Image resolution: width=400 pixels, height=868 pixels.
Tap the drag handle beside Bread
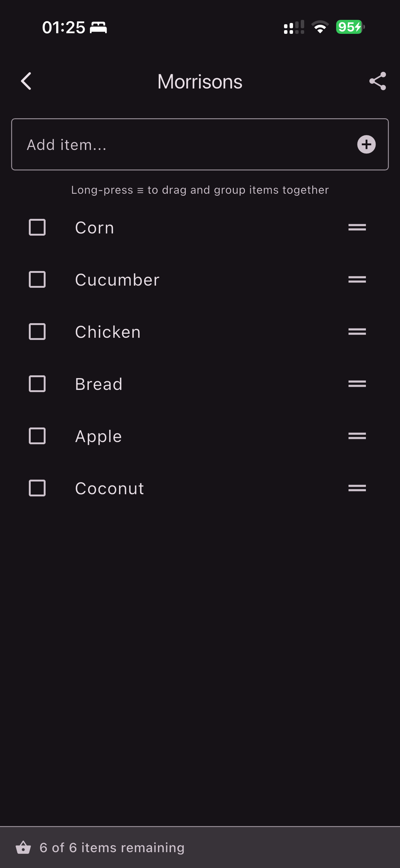click(357, 384)
